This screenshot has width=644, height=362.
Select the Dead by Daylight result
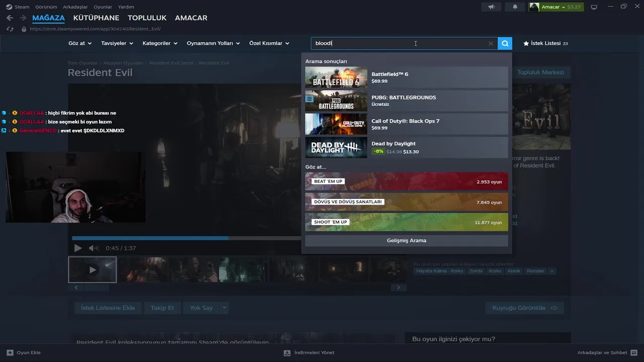point(407,147)
